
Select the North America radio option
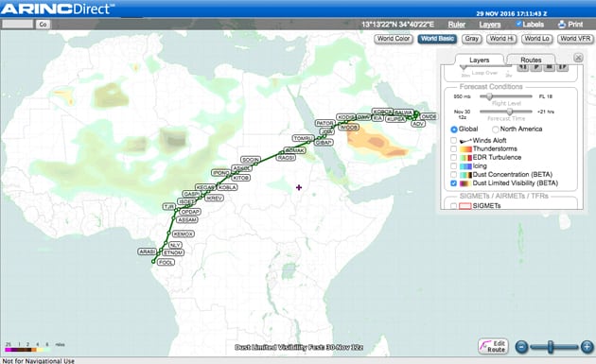tap(496, 130)
